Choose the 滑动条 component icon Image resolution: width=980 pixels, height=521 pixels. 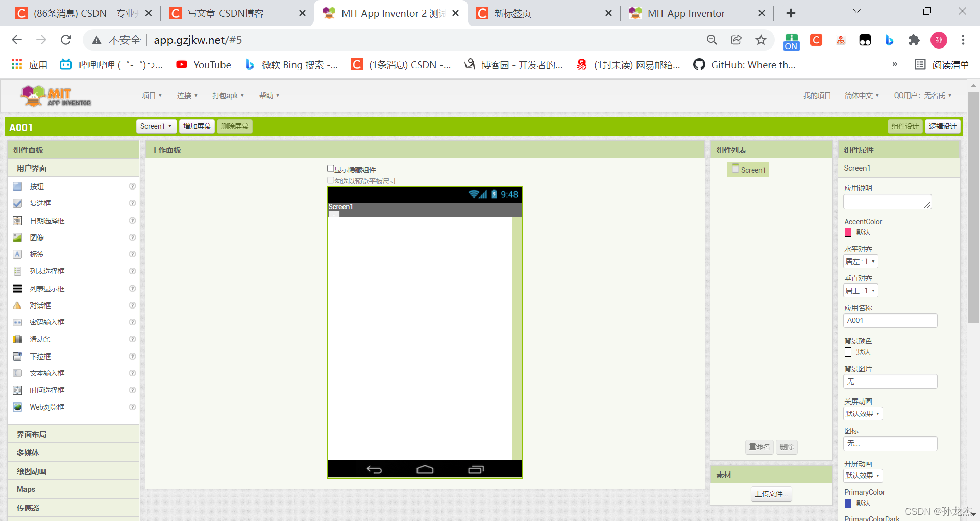point(17,339)
